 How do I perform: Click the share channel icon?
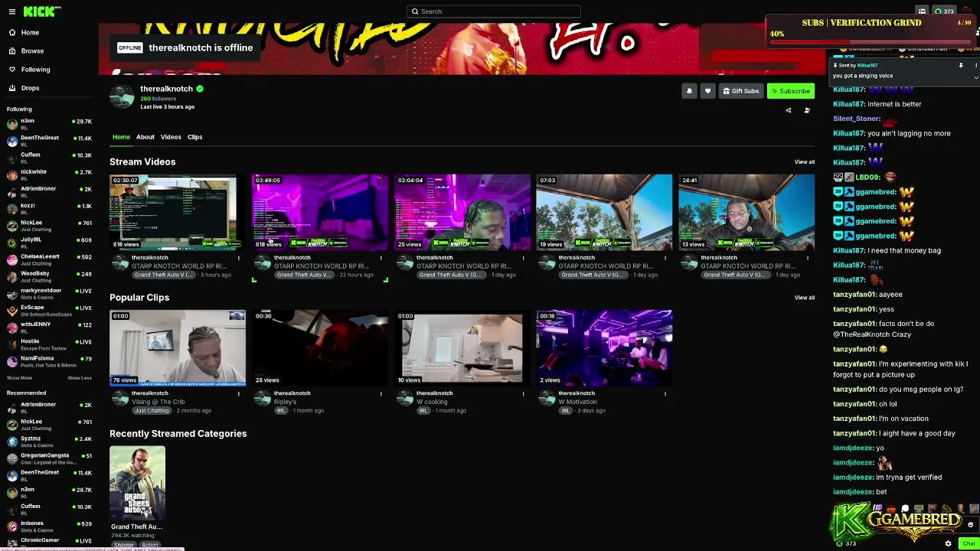click(x=789, y=110)
